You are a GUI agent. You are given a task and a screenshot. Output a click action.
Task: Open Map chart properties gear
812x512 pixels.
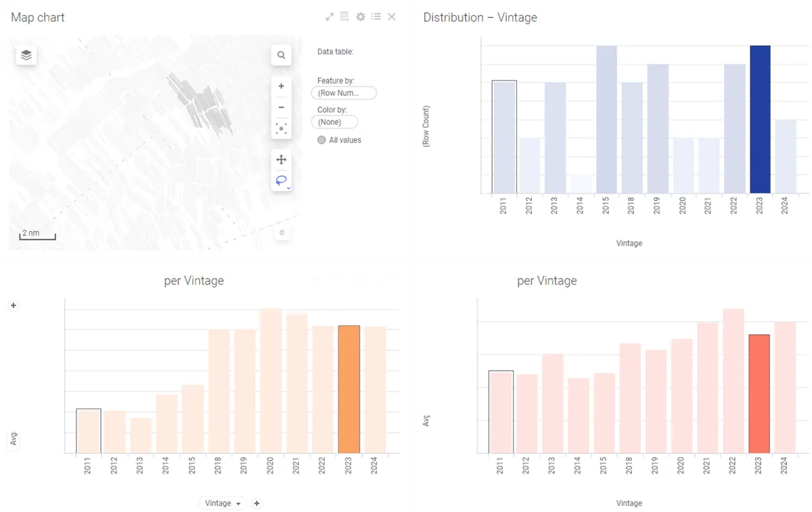pyautogui.click(x=361, y=17)
